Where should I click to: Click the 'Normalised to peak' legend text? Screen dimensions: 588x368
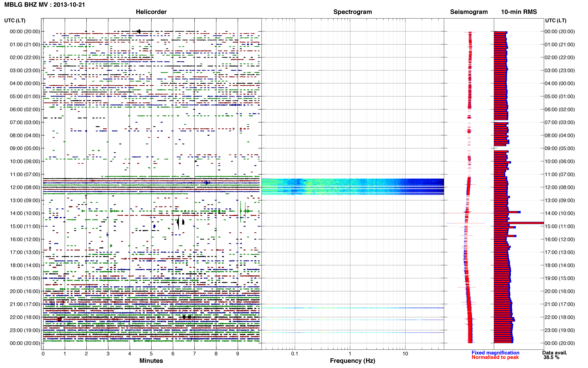[495, 357]
